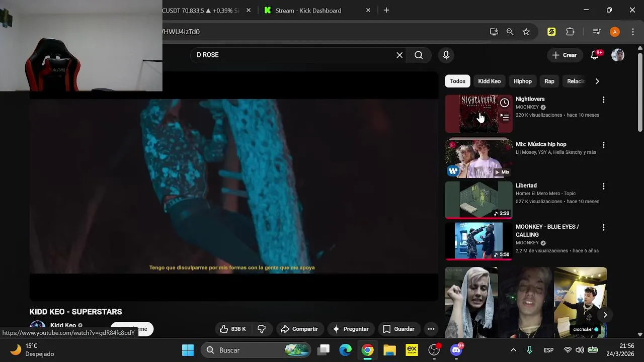Open more actions below the video
The width and height of the screenshot is (644, 362).
pos(431,329)
